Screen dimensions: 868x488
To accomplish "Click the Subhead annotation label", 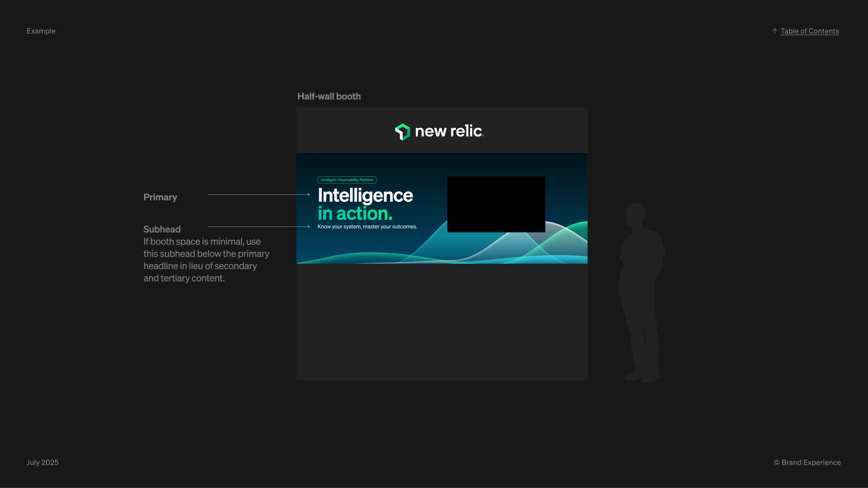I will 162,229.
